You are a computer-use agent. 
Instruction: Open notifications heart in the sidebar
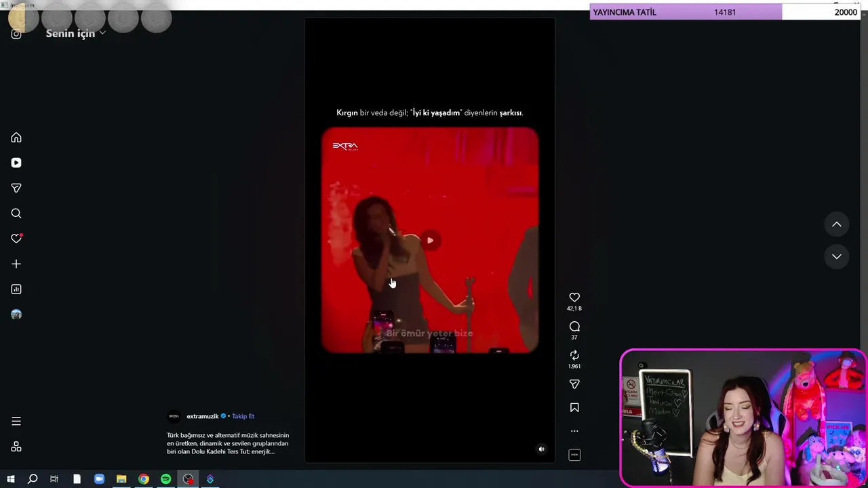(16, 239)
